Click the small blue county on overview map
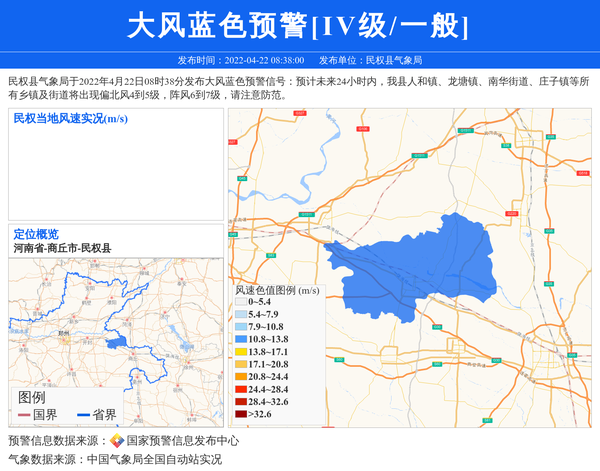 pyautogui.click(x=116, y=342)
